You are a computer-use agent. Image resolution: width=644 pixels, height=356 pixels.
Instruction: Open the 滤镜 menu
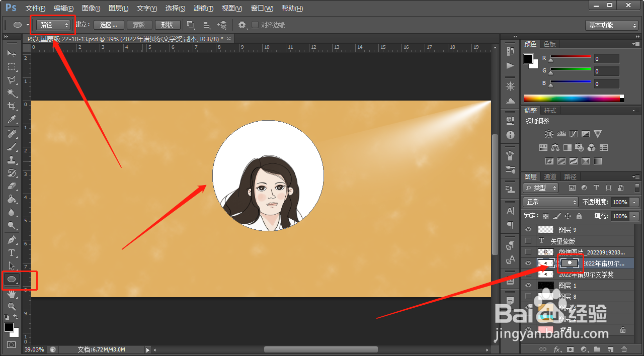tap(203, 9)
